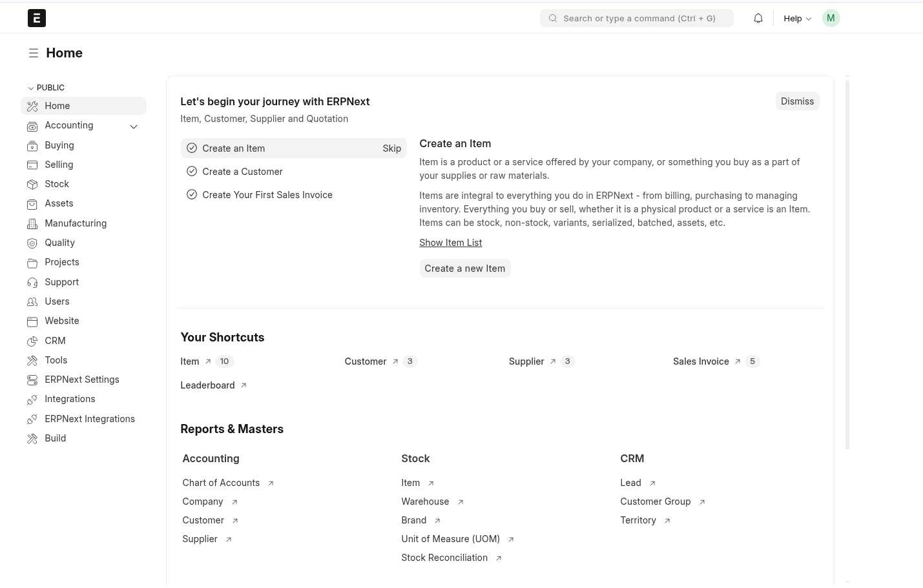The width and height of the screenshot is (923, 588).
Task: Open the Show Item List link
Action: (451, 243)
